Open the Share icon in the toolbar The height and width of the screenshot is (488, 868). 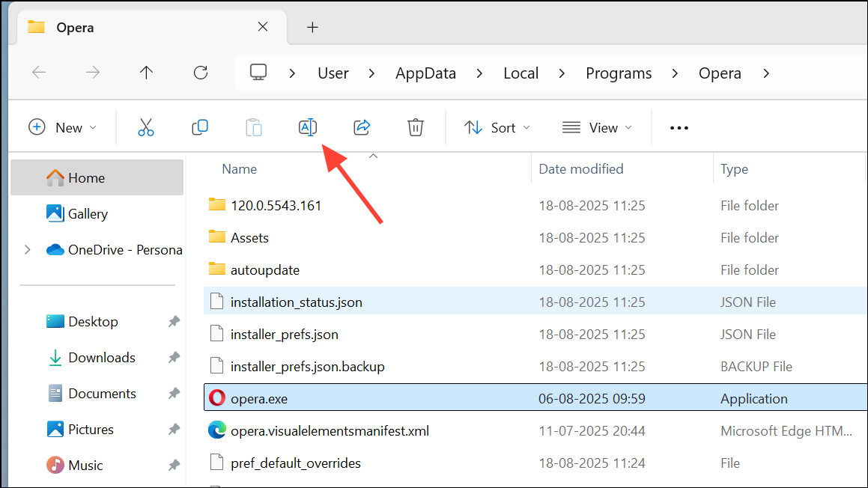362,127
